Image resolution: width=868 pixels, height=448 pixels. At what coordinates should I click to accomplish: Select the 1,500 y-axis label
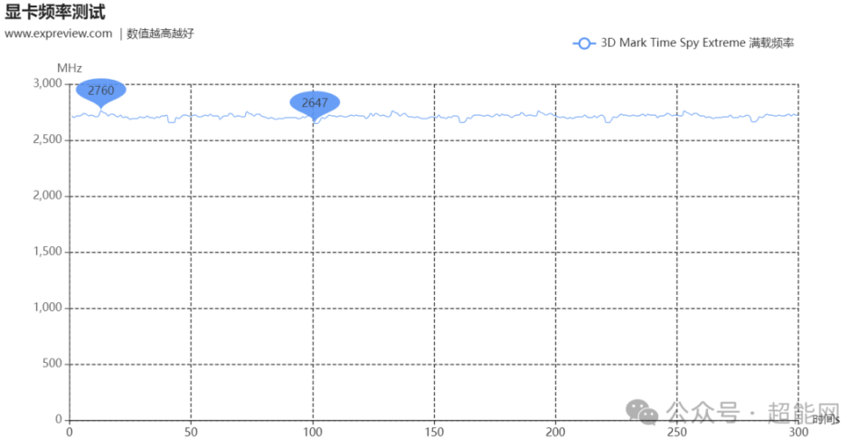[48, 252]
